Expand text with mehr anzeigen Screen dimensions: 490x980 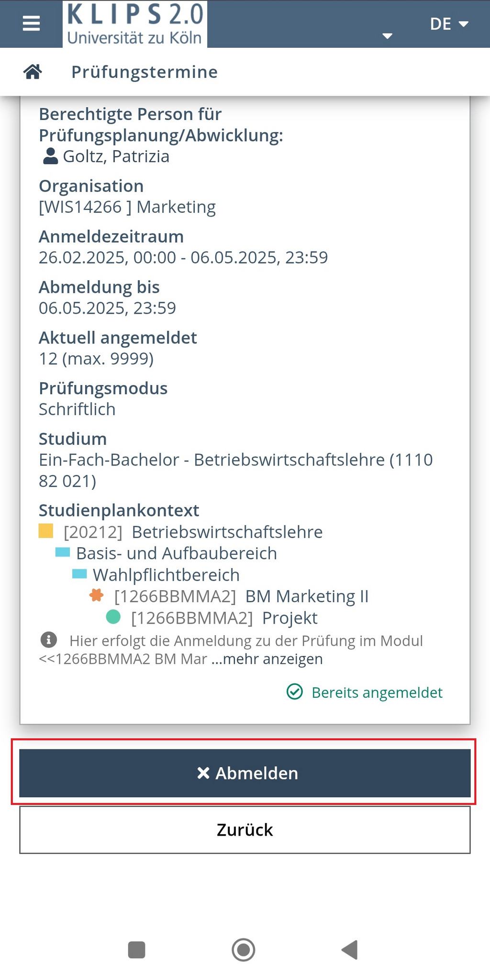tap(267, 659)
